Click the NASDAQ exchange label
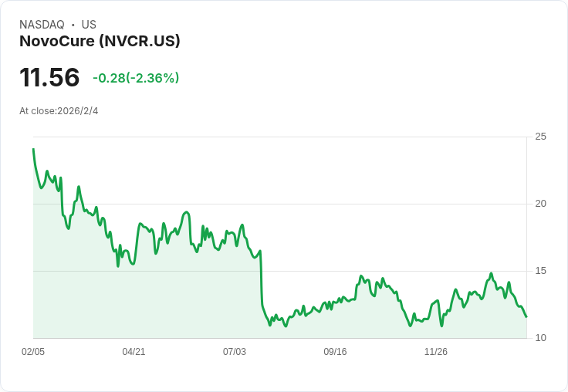The height and width of the screenshot is (392, 568). [x=42, y=25]
